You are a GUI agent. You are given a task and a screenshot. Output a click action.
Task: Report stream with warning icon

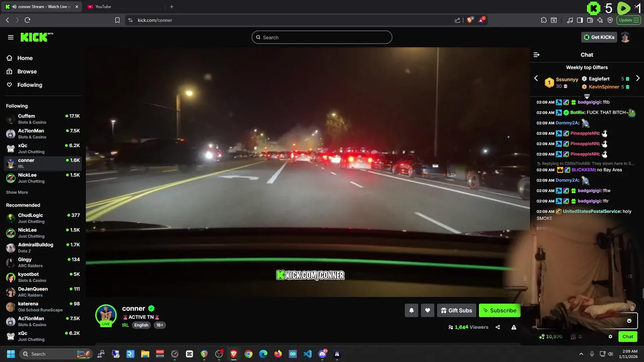(x=514, y=327)
